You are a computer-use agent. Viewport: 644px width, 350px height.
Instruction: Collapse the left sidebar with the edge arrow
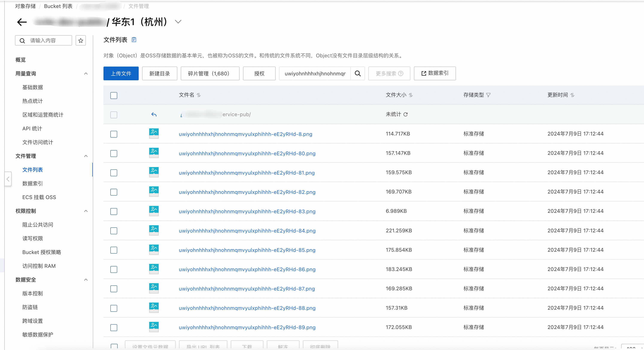[x=8, y=179]
